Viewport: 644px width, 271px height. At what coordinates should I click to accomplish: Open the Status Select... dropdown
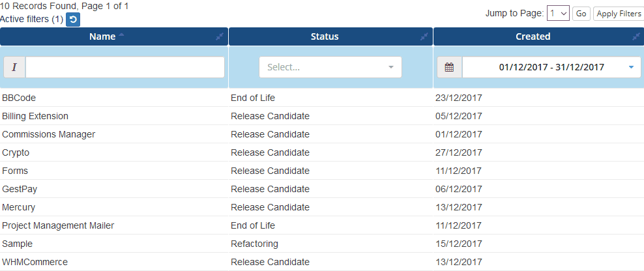[330, 67]
